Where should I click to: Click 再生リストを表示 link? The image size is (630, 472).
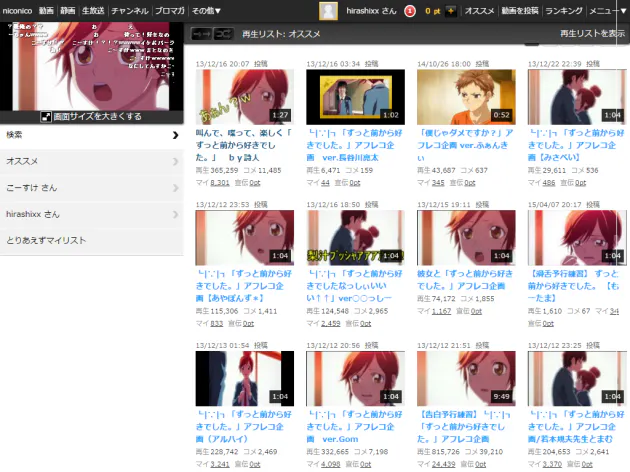point(592,34)
